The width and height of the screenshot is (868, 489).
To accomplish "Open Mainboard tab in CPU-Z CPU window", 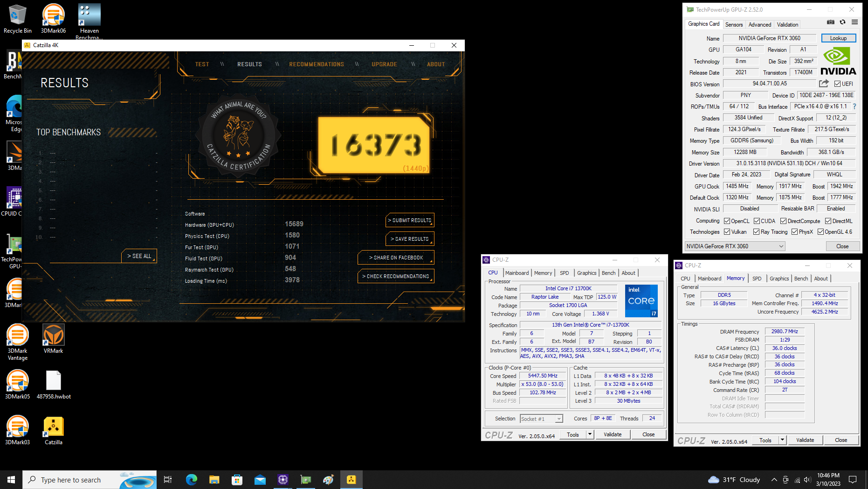I will (517, 273).
